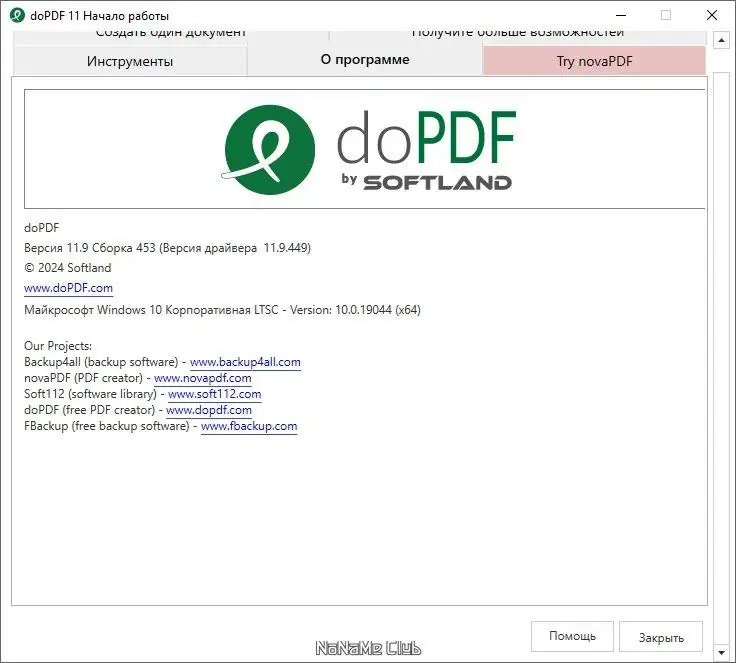
Task: Click 'FBackup (free backup software)' text
Action: (x=107, y=426)
